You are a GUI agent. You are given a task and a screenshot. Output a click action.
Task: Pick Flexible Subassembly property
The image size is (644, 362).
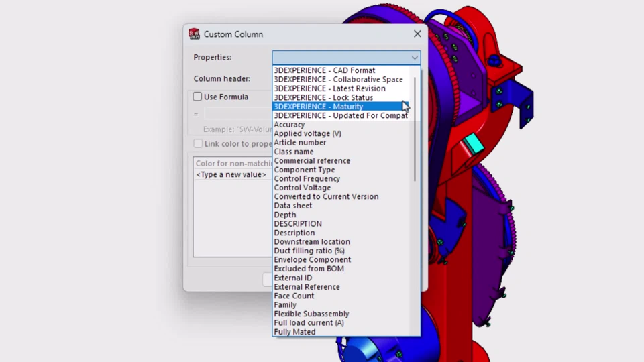(x=341, y=314)
